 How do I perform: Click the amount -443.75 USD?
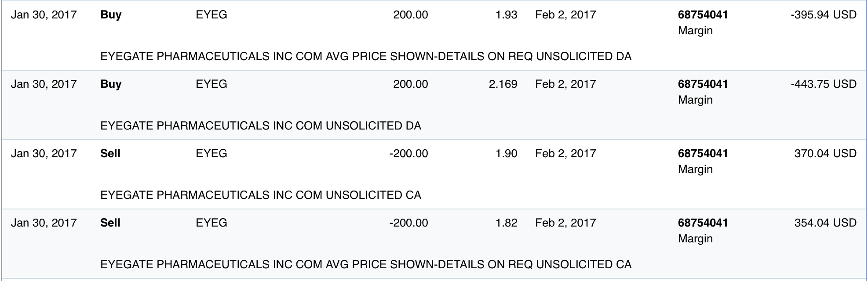pyautogui.click(x=823, y=84)
